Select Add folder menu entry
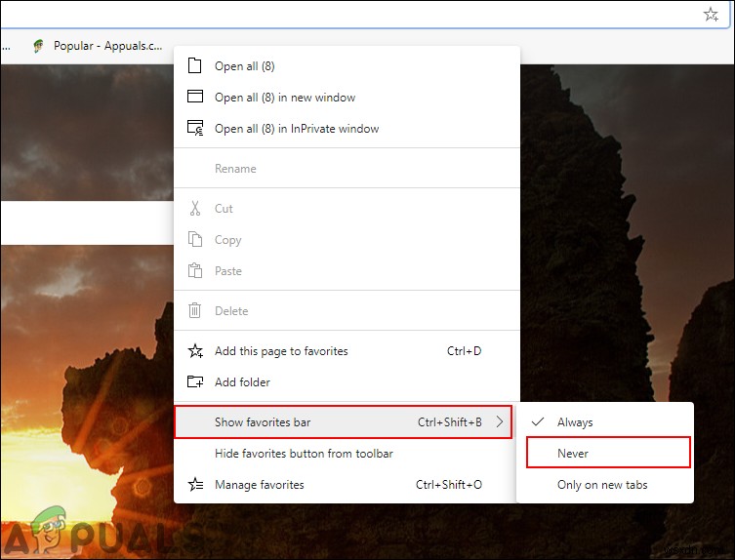 pyautogui.click(x=347, y=381)
